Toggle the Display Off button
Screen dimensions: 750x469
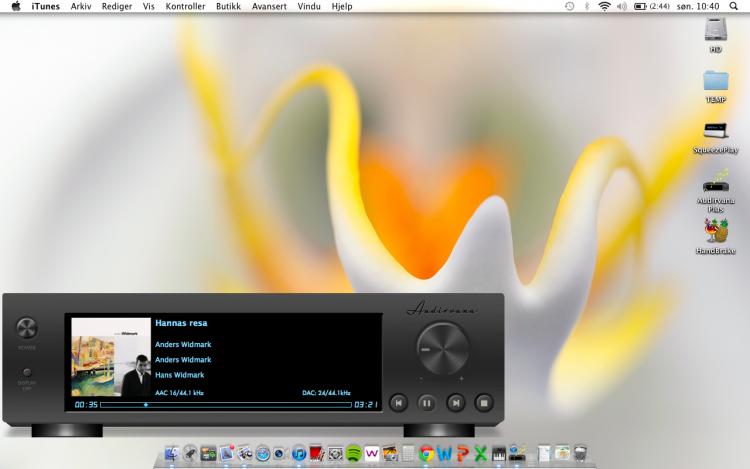point(27,373)
